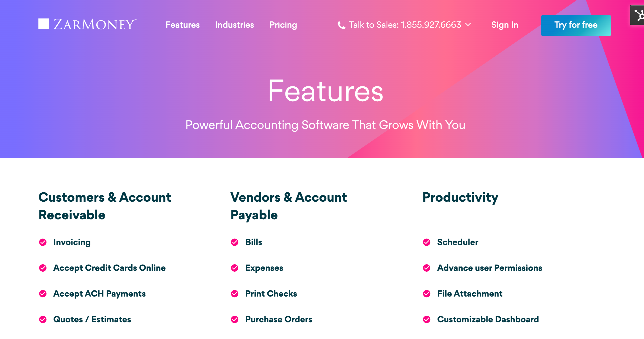Viewport: 644px width, 339px height.
Task: Open the Features navigation menu
Action: (183, 25)
